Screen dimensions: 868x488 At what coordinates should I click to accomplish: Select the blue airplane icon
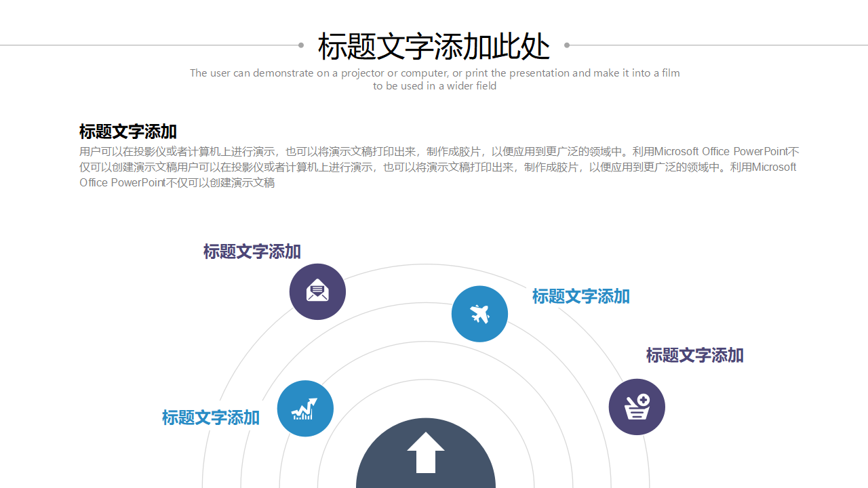click(x=479, y=314)
